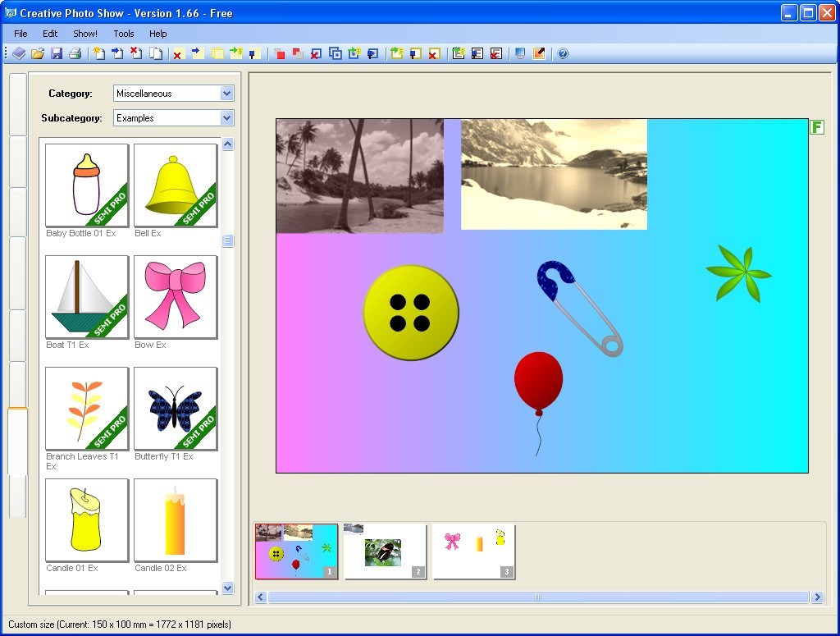The image size is (840, 636).
Task: Click the page icon with blue arrow
Action: (117, 53)
